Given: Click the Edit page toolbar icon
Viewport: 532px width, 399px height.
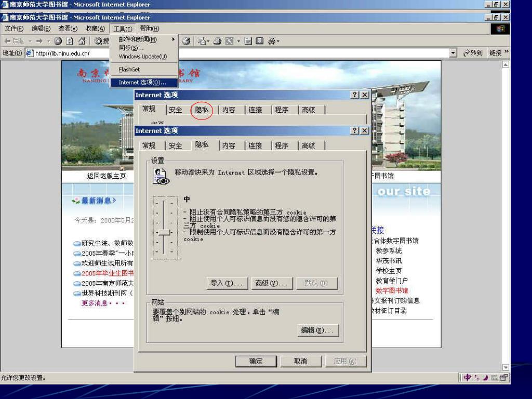Looking at the screenshot, I should pyautogui.click(x=230, y=41).
